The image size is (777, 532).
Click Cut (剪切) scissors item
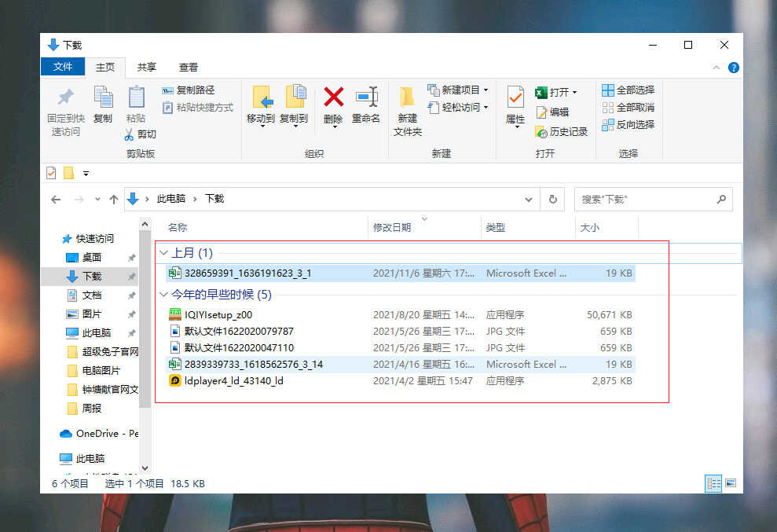pos(140,134)
